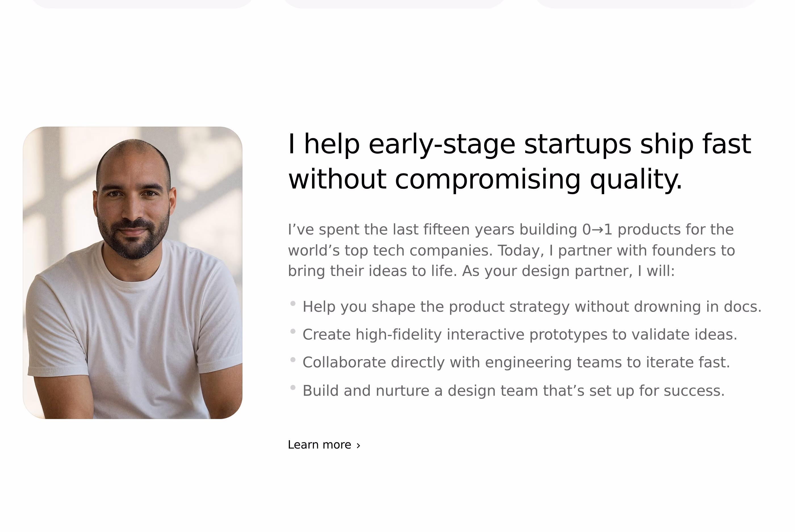795x532 pixels.
Task: Select the bullet about nurturing a design team
Action: (x=513, y=391)
